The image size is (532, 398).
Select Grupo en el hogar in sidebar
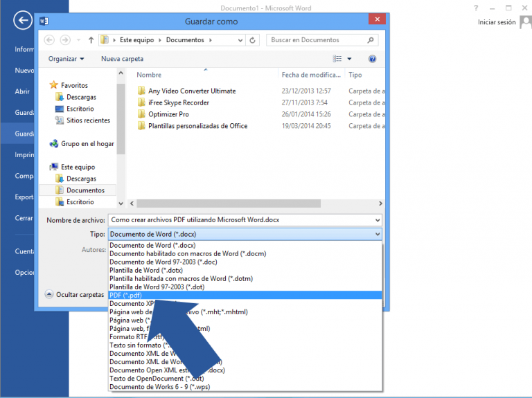click(x=87, y=143)
